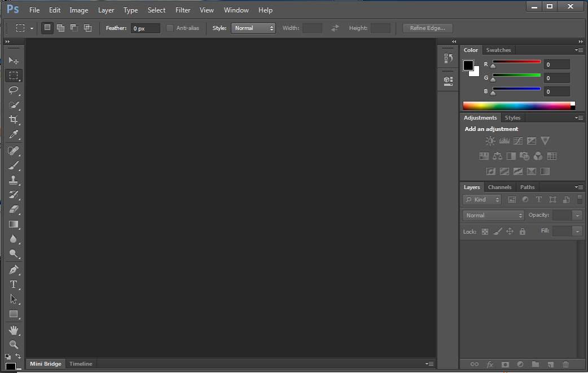Select the Rectangle shape tool
The height and width of the screenshot is (373, 588).
(14, 314)
